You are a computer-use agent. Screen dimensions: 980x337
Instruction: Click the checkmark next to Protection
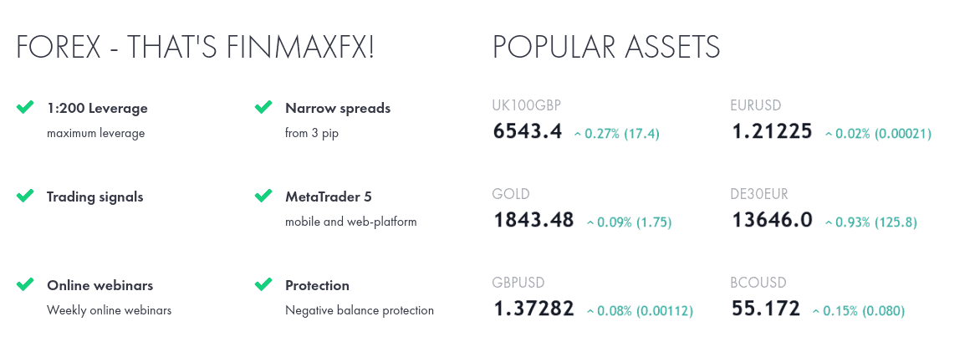(263, 284)
